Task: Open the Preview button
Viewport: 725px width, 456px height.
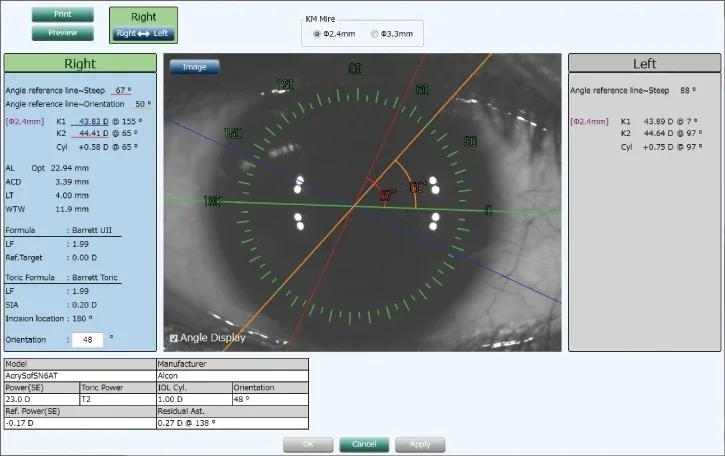Action: [x=63, y=33]
